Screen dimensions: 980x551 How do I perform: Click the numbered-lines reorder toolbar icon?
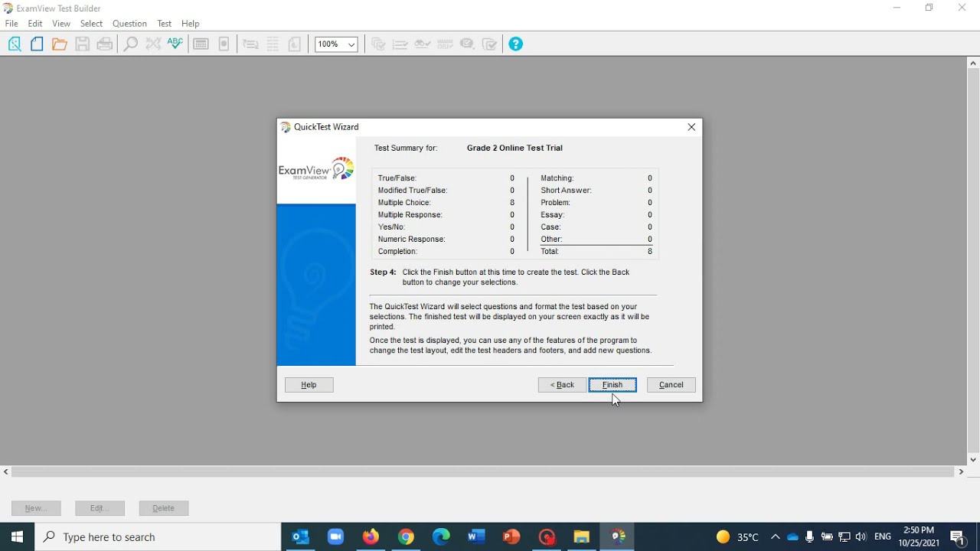[250, 44]
